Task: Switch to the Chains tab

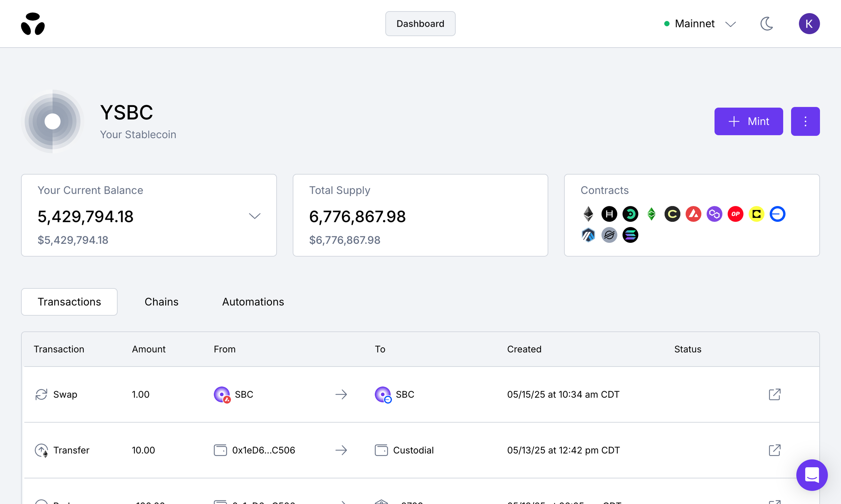Action: tap(162, 302)
